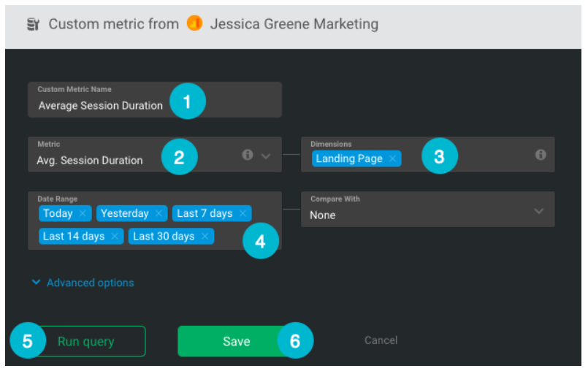Remove the Today date range tag
588x371 pixels.
click(x=83, y=213)
